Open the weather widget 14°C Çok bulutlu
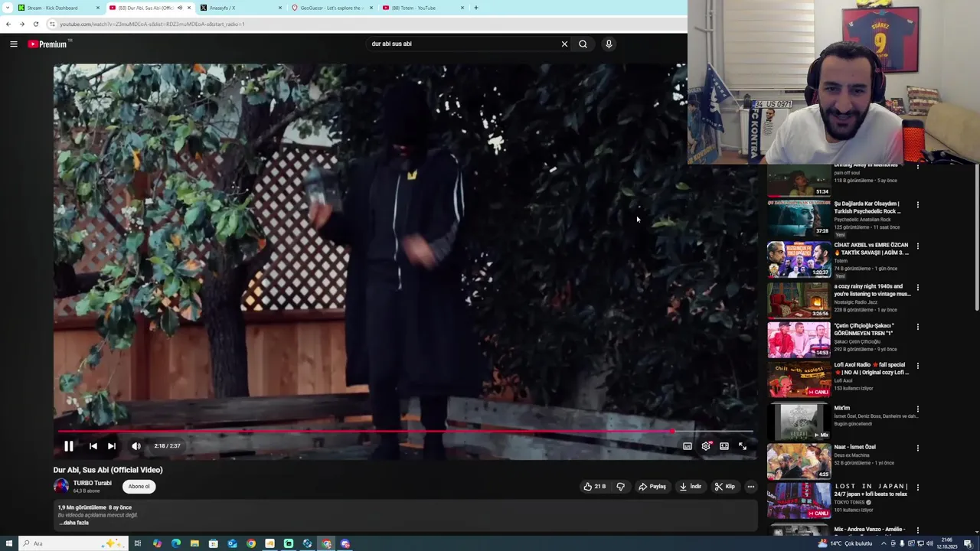Viewport: 980px width, 551px height. (x=845, y=543)
